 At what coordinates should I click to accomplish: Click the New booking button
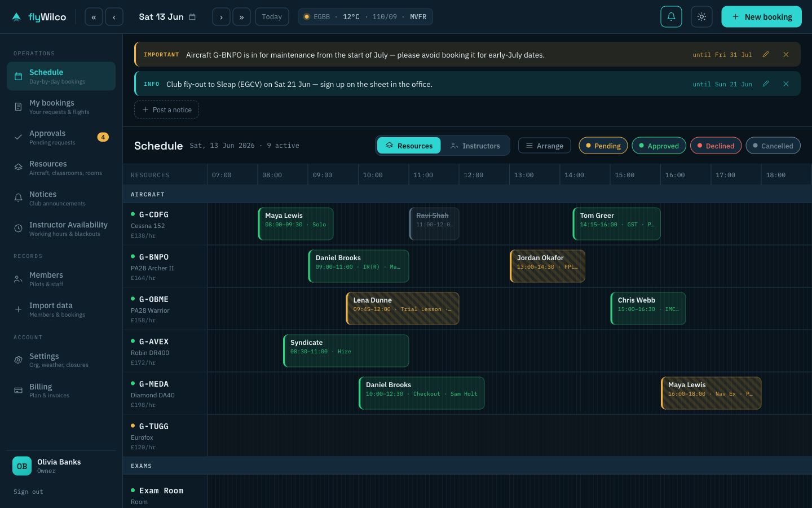pyautogui.click(x=761, y=17)
